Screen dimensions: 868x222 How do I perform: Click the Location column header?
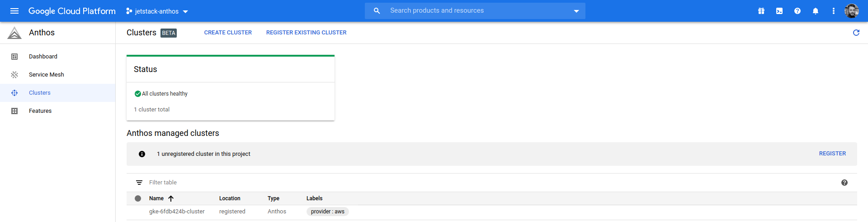point(230,198)
